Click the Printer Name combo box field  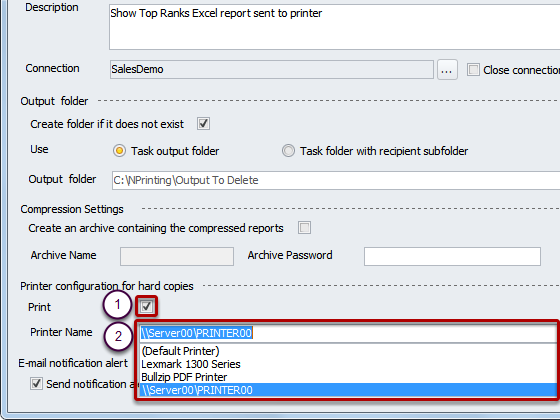348,333
